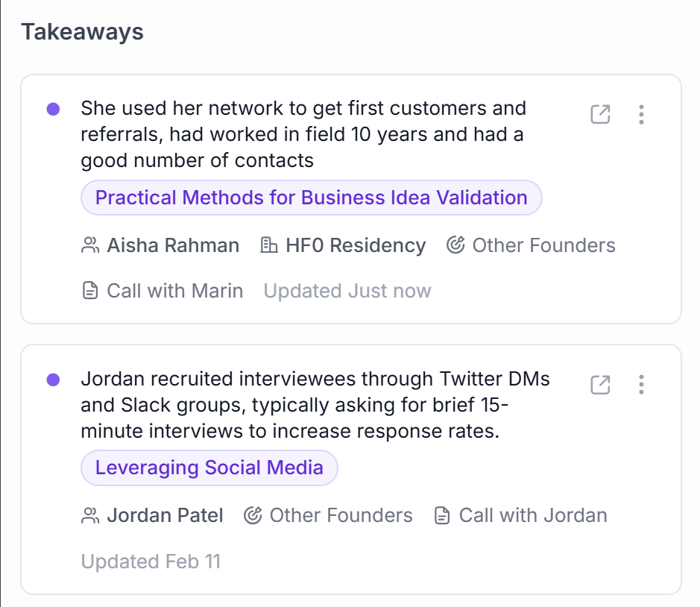
Task: Click the purple dot beside first takeaway
Action: point(53,109)
